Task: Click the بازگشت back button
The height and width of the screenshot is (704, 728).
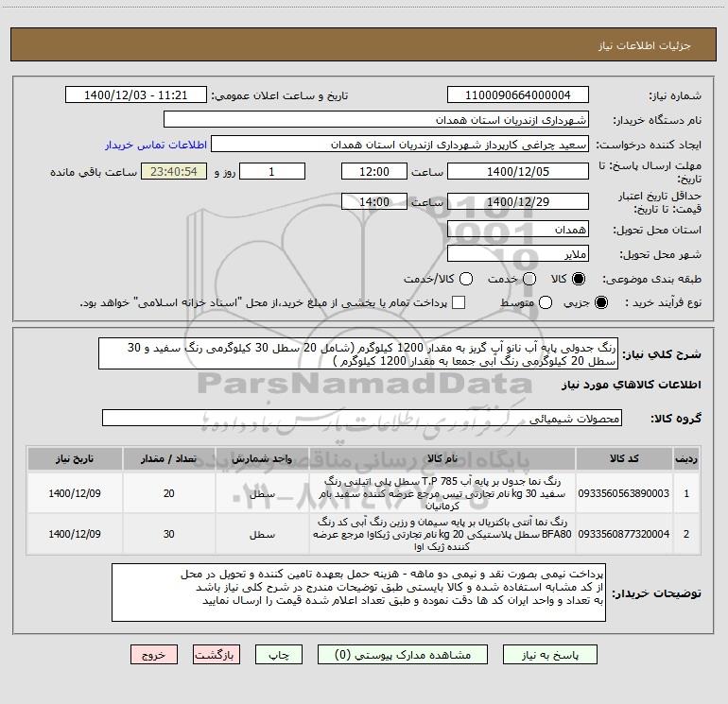Action: click(217, 654)
